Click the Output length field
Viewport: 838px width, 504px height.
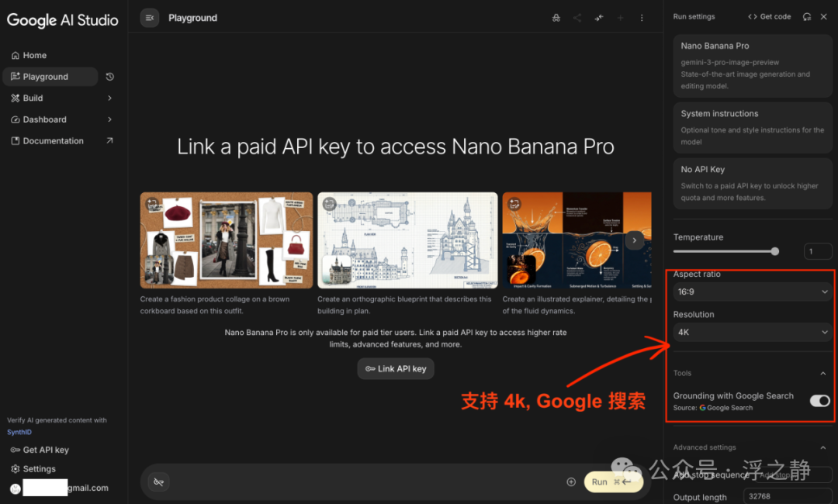(x=788, y=496)
